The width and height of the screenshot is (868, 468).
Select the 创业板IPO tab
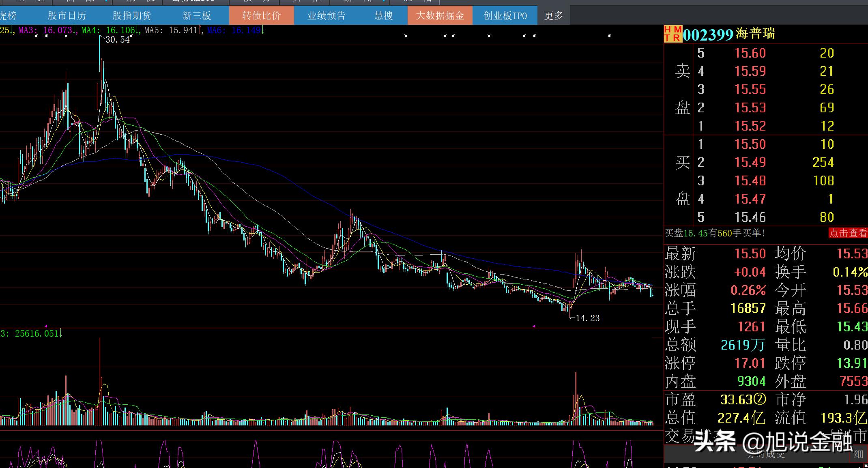click(x=505, y=16)
